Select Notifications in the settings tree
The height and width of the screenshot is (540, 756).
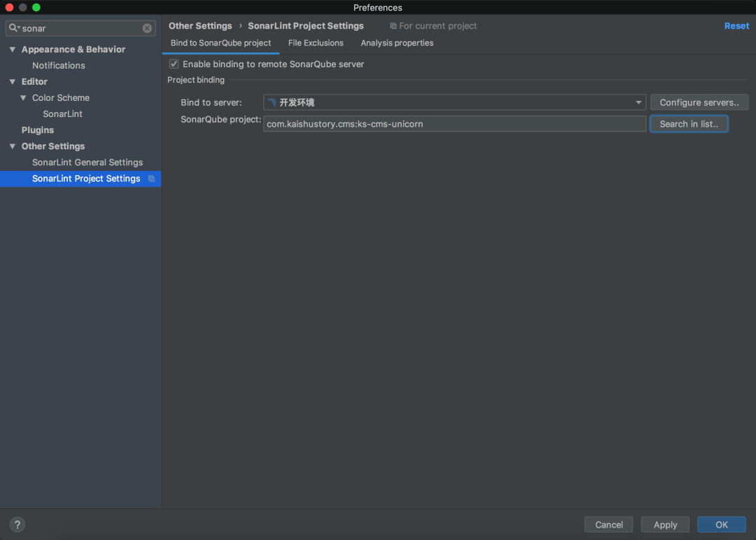click(x=58, y=66)
